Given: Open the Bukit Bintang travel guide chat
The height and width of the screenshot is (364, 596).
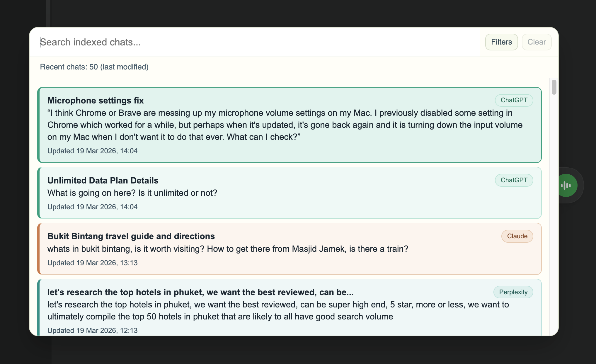Looking at the screenshot, I should pos(264,249).
